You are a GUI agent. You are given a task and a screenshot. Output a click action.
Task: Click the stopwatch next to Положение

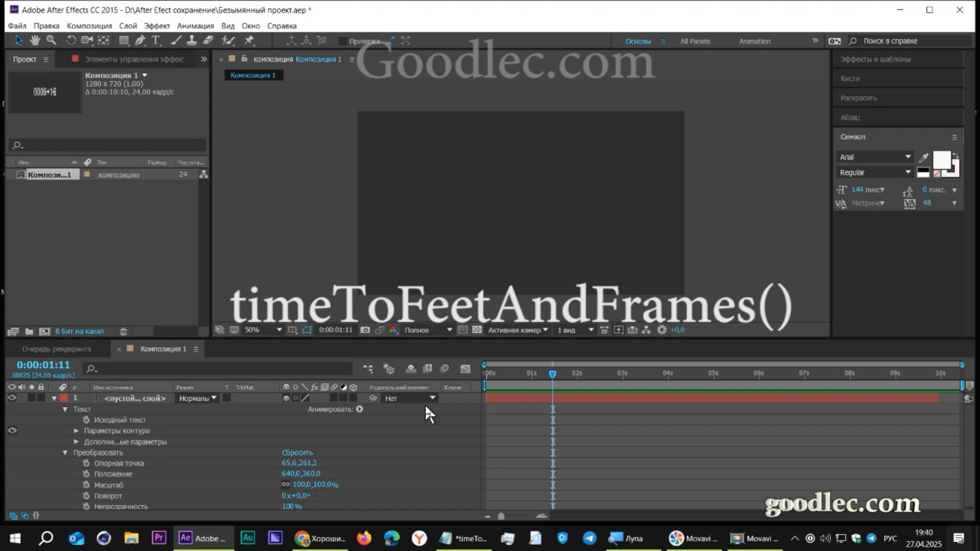86,473
